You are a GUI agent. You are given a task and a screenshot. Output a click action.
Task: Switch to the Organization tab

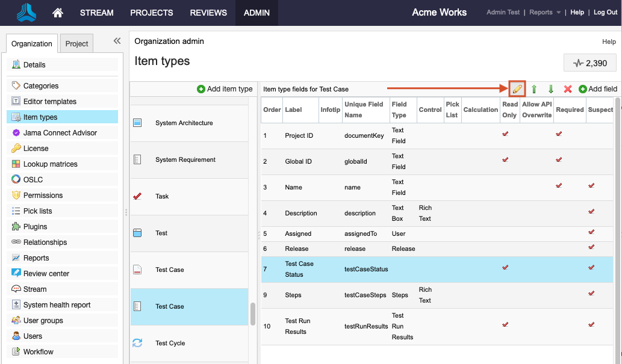(x=32, y=43)
